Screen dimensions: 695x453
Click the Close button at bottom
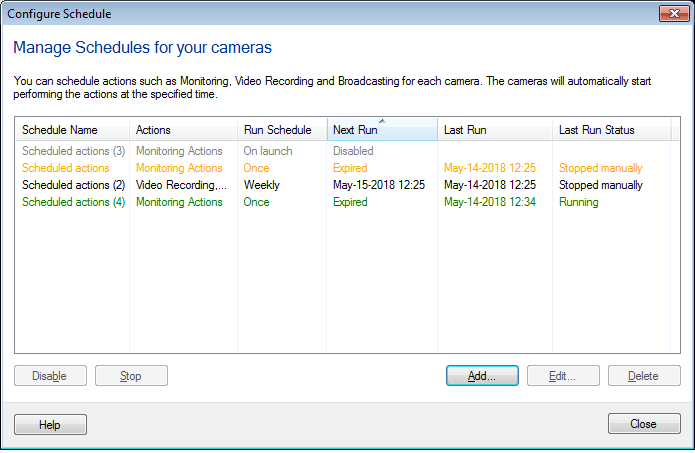point(643,424)
